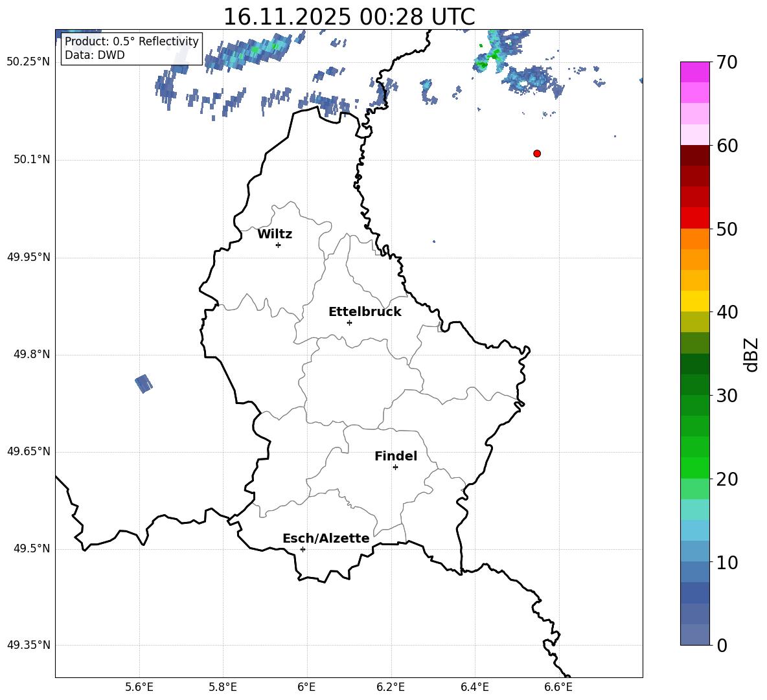Image resolution: width=767 pixels, height=700 pixels.
Task: Click the 6.2°E longitude label
Action: tap(391, 687)
